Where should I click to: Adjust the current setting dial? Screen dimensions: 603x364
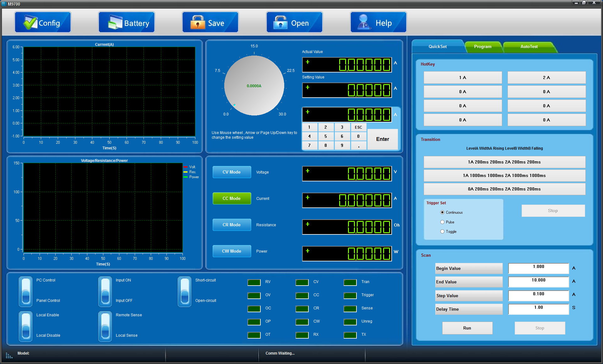[x=254, y=85]
